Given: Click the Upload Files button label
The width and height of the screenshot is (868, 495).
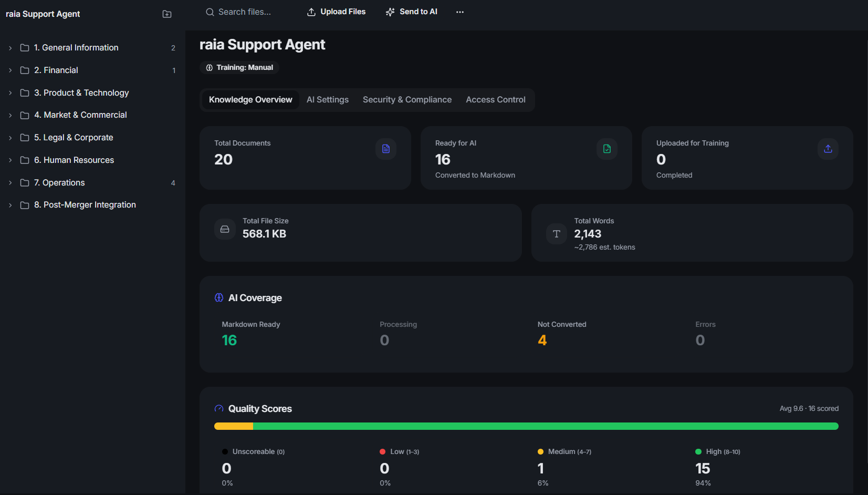Looking at the screenshot, I should 343,12.
